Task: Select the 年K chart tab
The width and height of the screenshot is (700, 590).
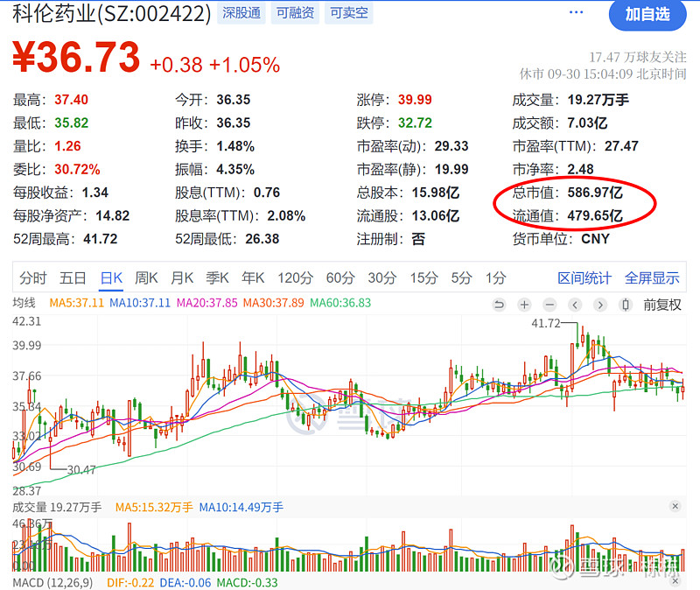Action: (x=253, y=277)
